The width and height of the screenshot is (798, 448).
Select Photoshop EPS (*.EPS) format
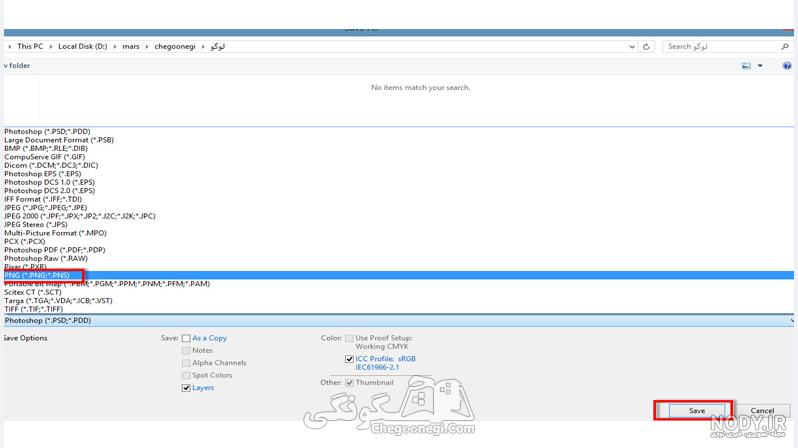pyautogui.click(x=43, y=174)
